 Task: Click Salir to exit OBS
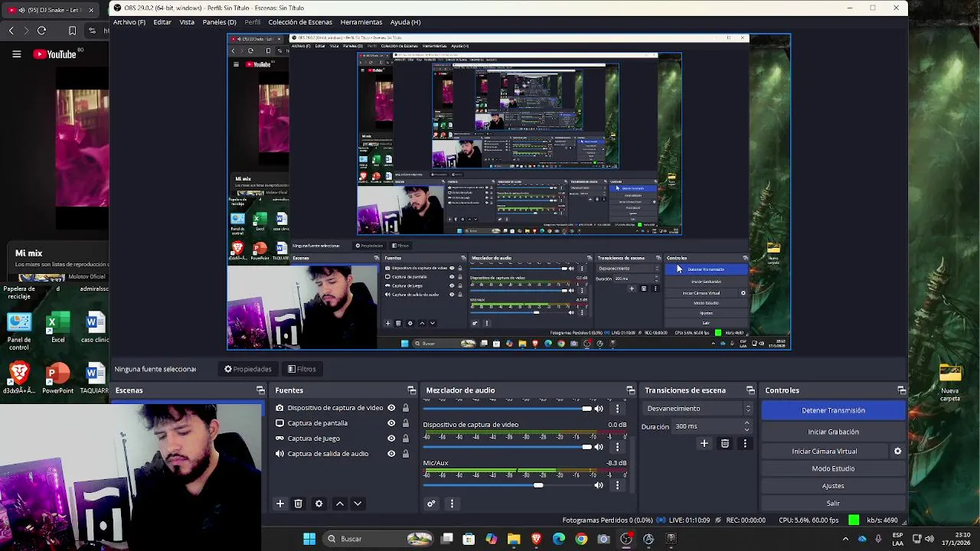pyautogui.click(x=833, y=504)
